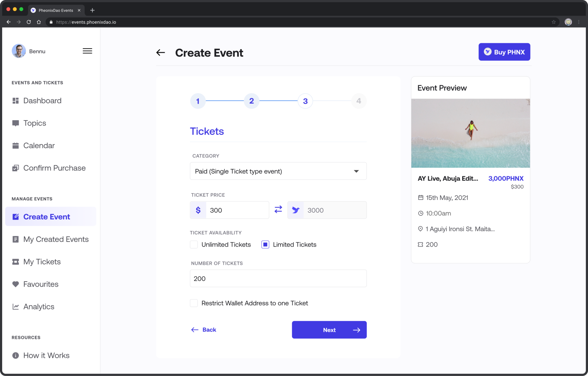Toggle the Unlimited Tickets checkbox
The image size is (588, 376).
[x=194, y=244]
